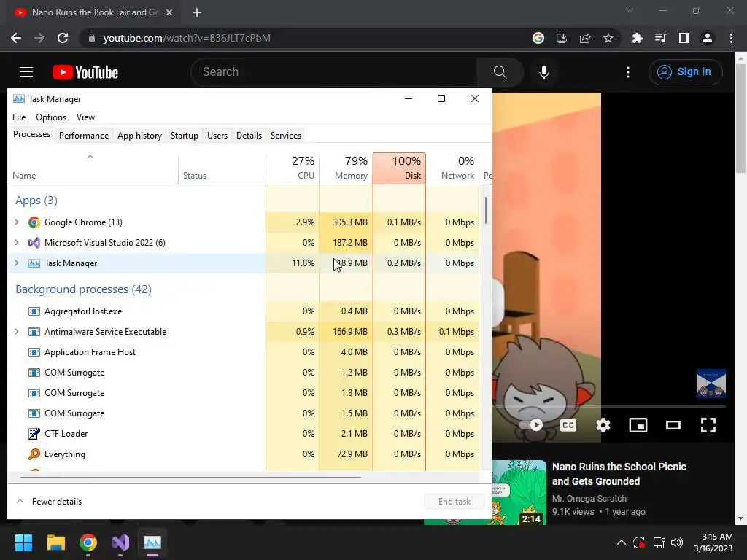
Task: Reload the YouTube page
Action: click(63, 38)
